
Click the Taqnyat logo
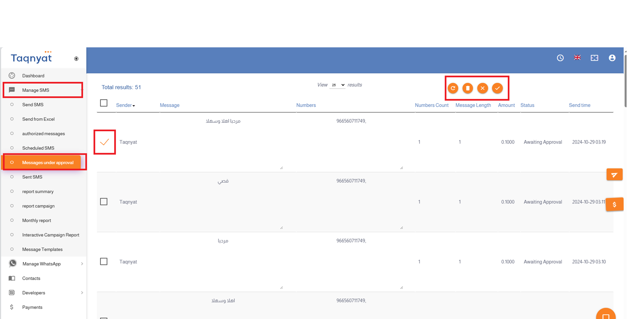pos(31,57)
